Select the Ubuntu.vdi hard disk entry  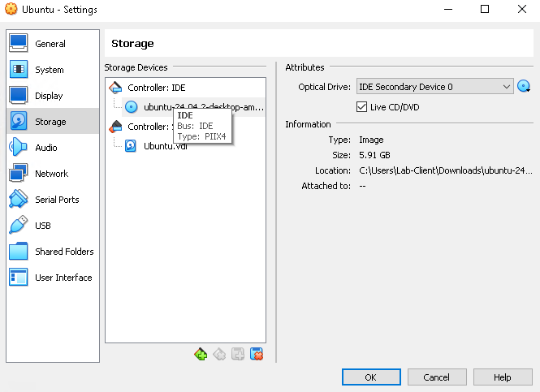tap(166, 146)
